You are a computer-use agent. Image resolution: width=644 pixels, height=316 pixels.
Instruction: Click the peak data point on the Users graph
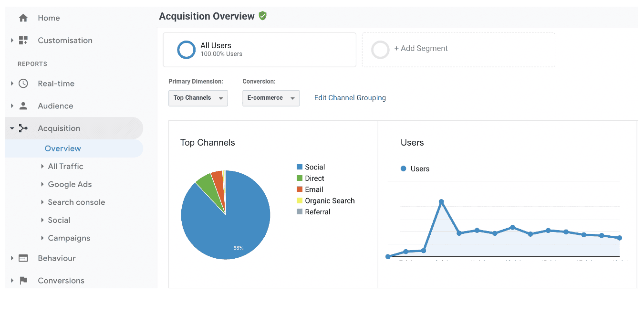pyautogui.click(x=441, y=201)
